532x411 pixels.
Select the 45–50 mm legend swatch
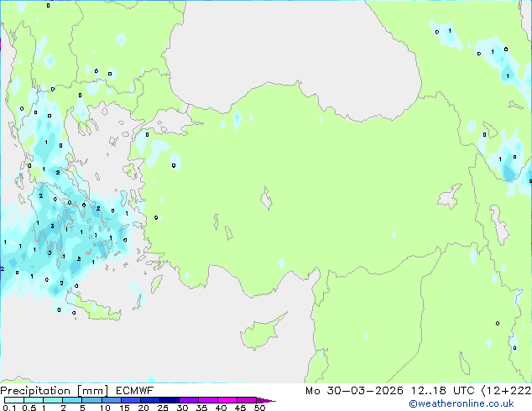pos(247,400)
